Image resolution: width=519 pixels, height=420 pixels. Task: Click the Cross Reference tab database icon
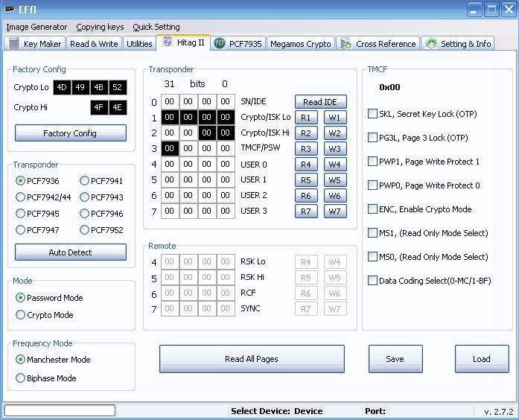pyautogui.click(x=346, y=44)
